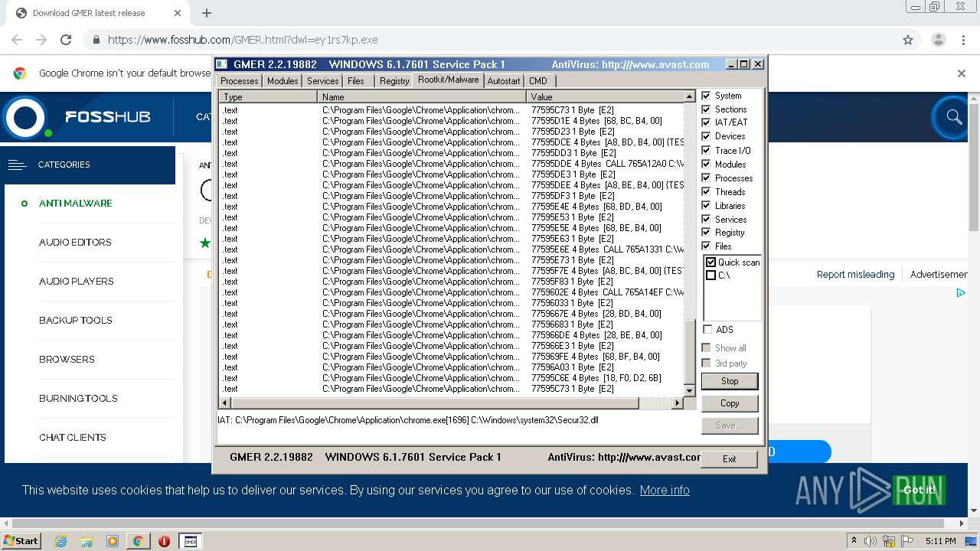This screenshot has width=980, height=551.
Task: Click the Chrome back arrow
Action: click(17, 40)
